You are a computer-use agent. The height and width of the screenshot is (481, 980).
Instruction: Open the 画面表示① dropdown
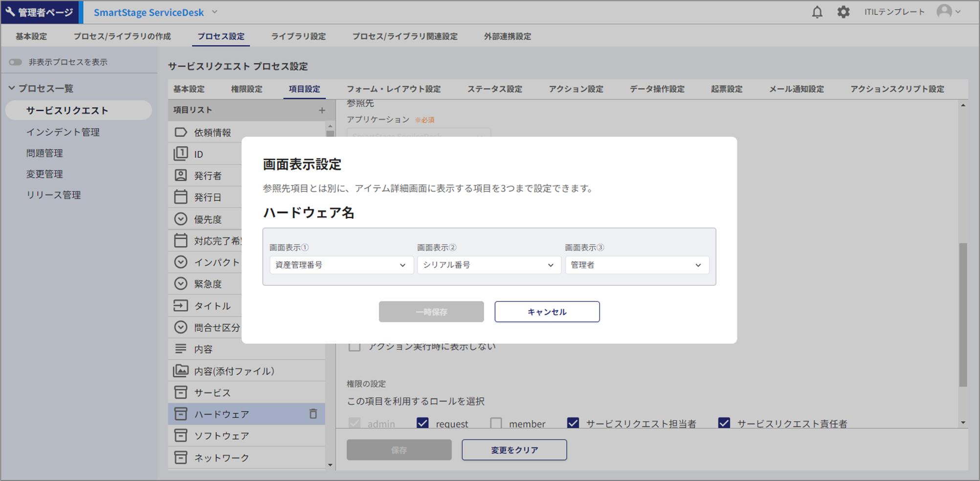click(340, 265)
